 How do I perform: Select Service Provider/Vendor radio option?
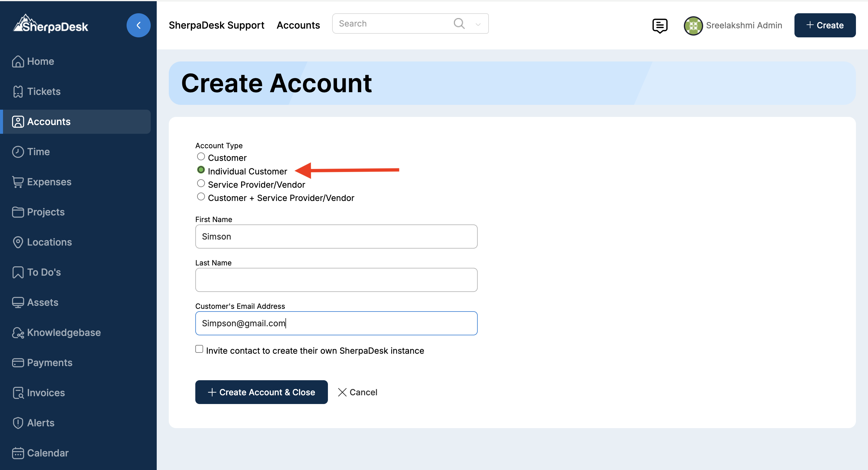tap(201, 183)
